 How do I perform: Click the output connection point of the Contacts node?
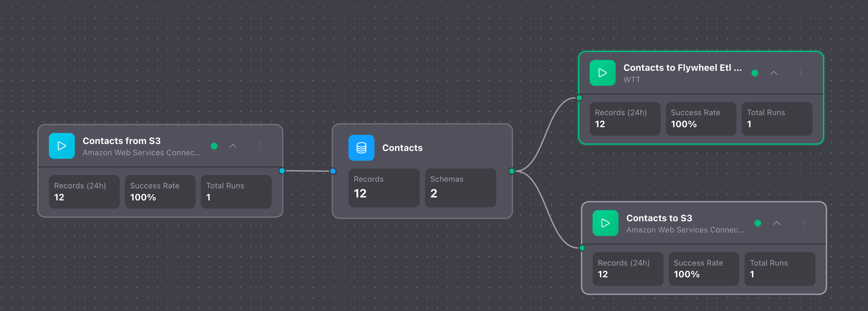511,171
